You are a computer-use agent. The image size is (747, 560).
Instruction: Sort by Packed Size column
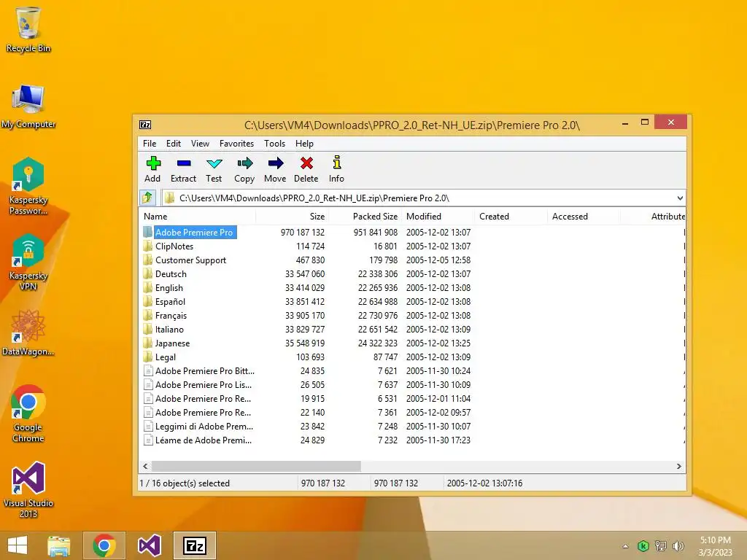click(x=365, y=216)
